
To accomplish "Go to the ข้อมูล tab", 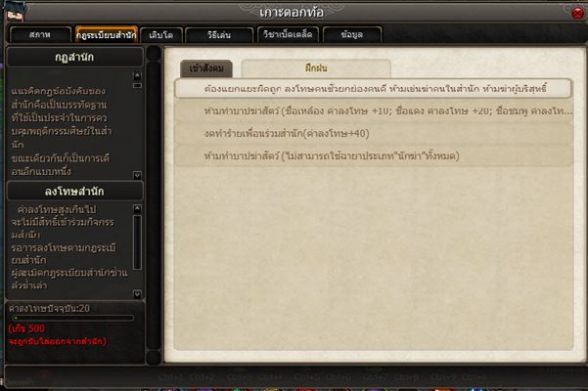I will pos(352,34).
